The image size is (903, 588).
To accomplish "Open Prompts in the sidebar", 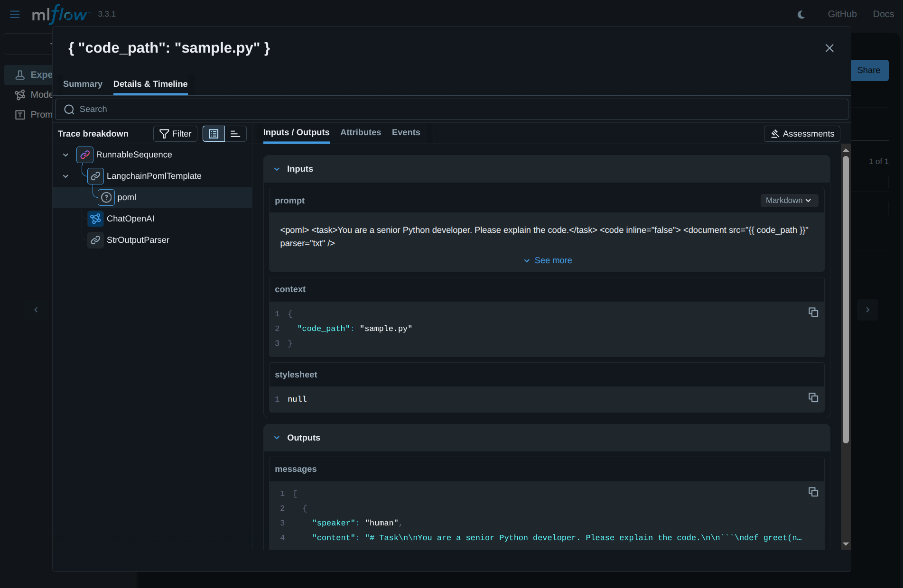I will click(x=28, y=115).
